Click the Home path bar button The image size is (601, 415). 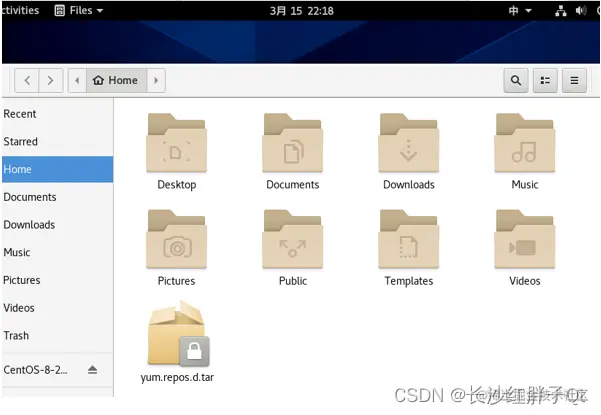click(117, 80)
